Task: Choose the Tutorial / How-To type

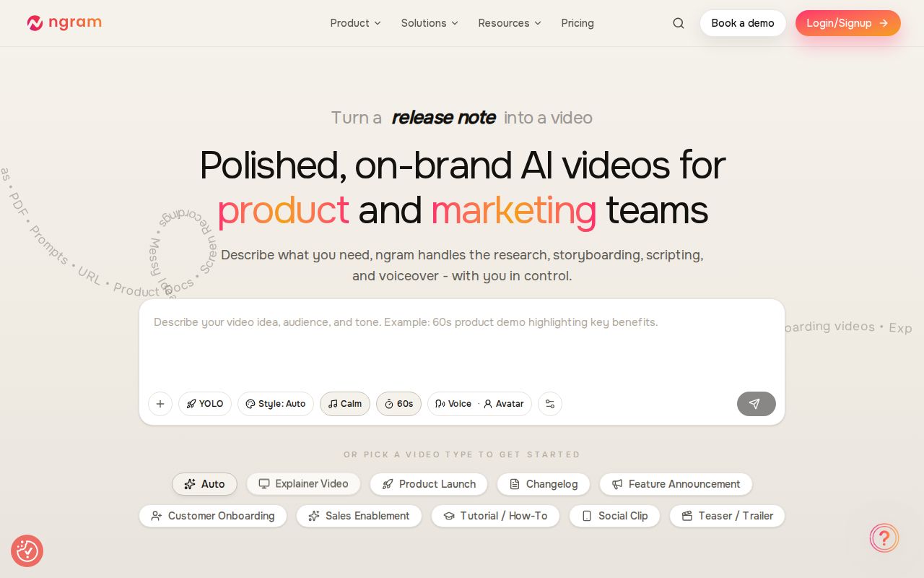Action: (x=495, y=516)
